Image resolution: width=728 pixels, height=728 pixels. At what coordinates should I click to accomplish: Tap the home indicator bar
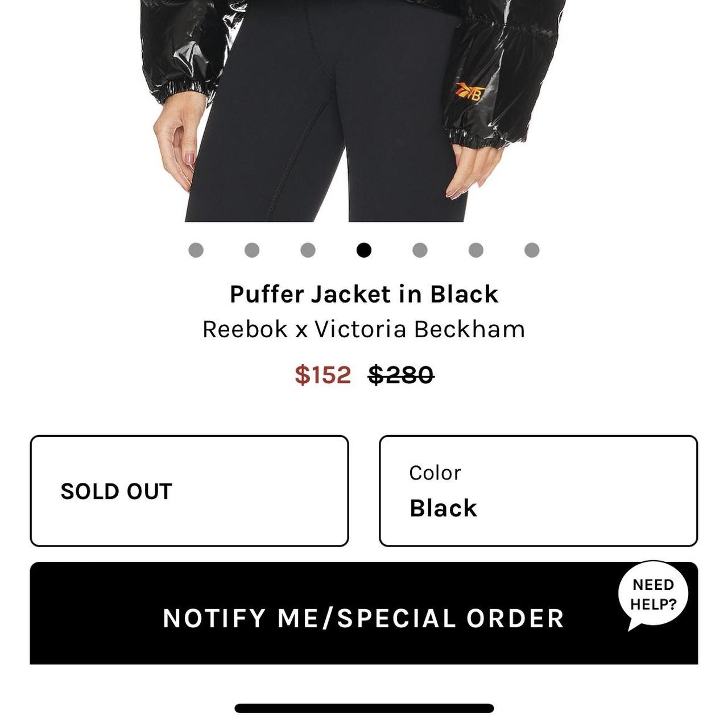click(x=363, y=708)
